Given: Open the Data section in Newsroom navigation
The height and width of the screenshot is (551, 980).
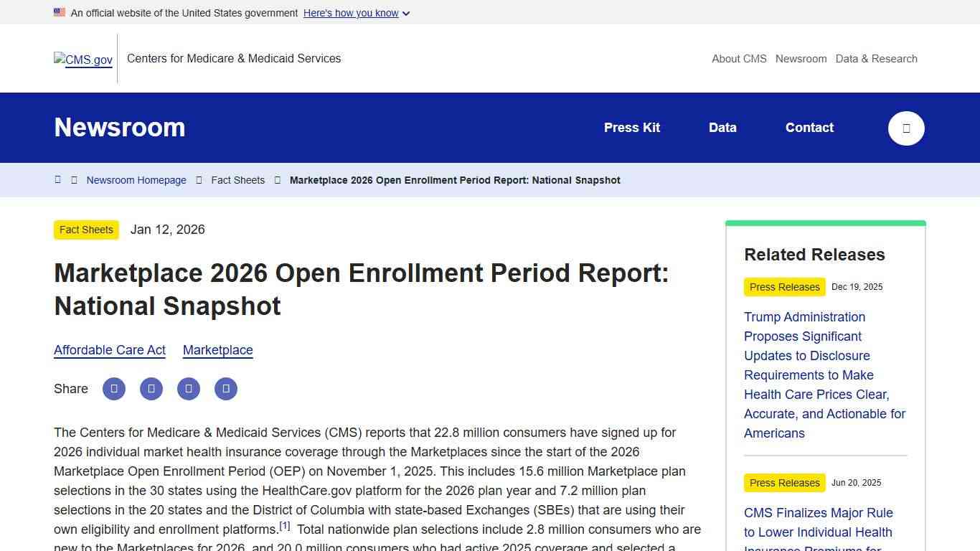Looking at the screenshot, I should pyautogui.click(x=722, y=128).
